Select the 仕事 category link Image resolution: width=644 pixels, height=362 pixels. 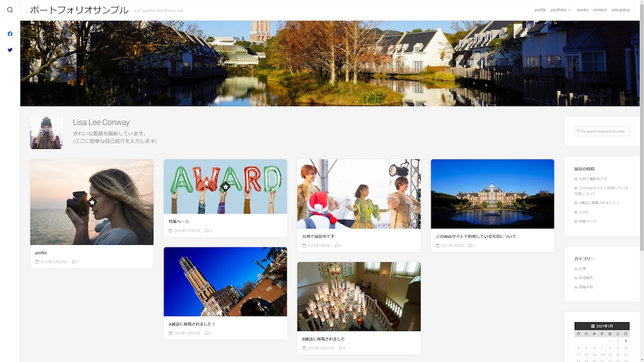(582, 269)
